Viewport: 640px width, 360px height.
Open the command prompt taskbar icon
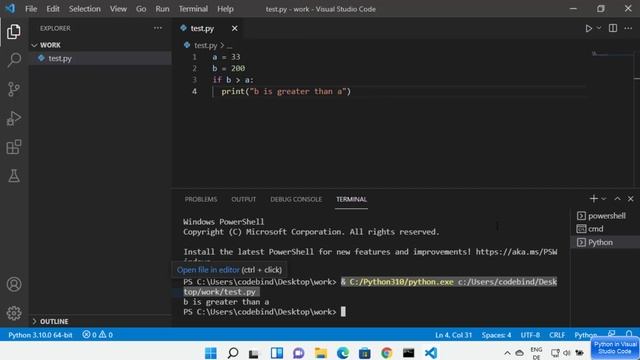tap(409, 353)
